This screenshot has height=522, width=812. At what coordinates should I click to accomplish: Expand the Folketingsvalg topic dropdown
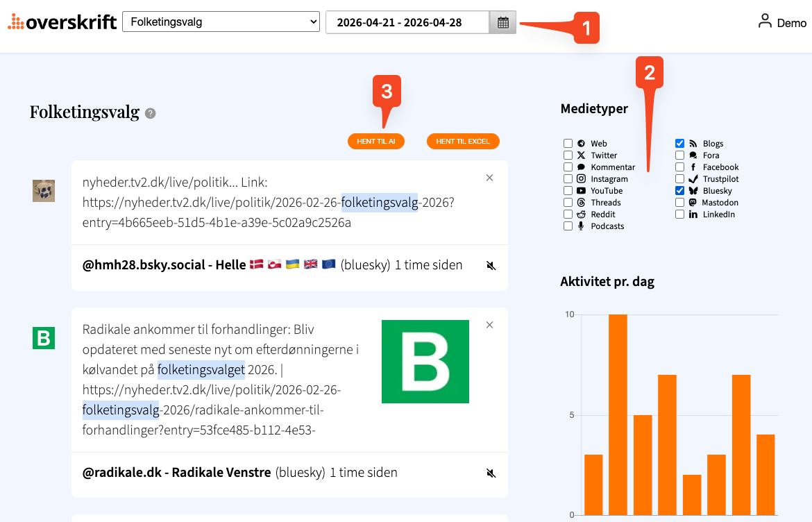(221, 22)
